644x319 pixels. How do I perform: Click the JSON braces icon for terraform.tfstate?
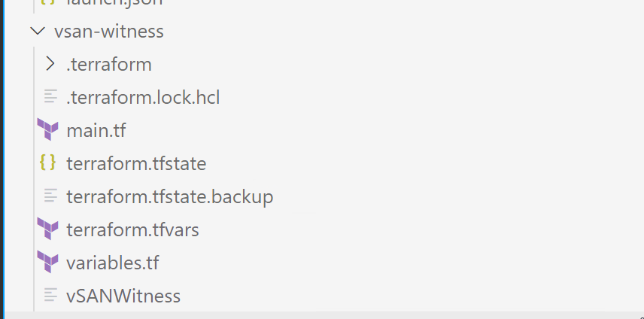48,163
